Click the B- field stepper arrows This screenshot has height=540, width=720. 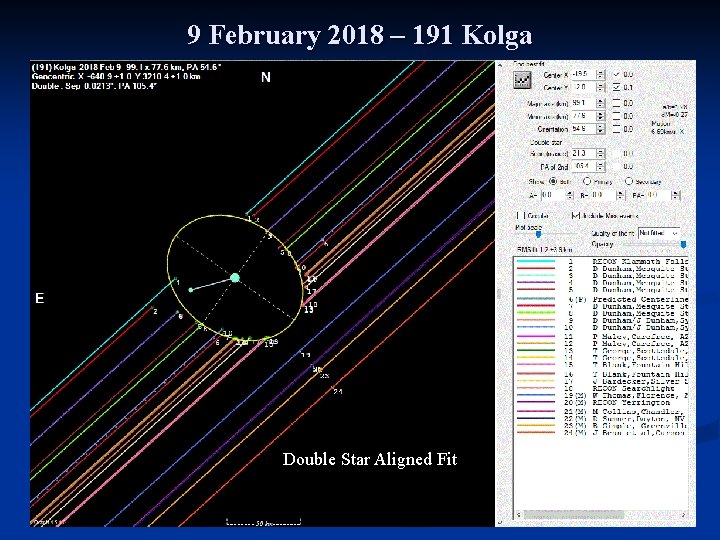click(x=620, y=195)
